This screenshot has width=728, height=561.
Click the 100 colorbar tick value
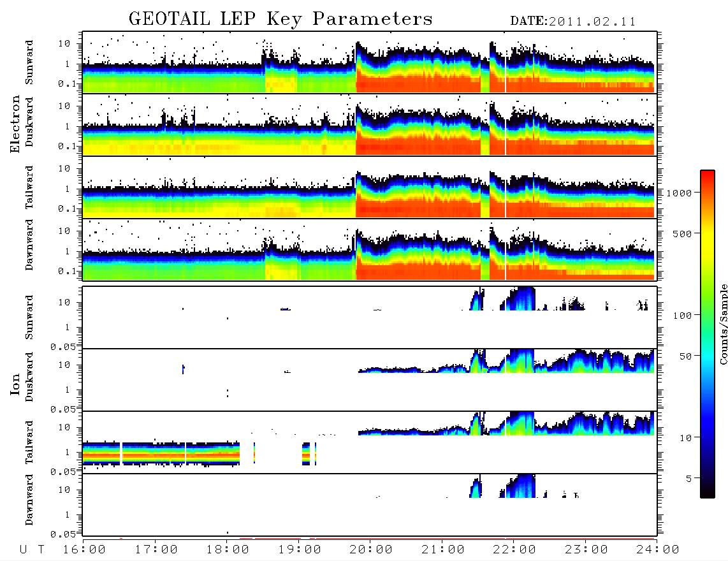[x=682, y=316]
